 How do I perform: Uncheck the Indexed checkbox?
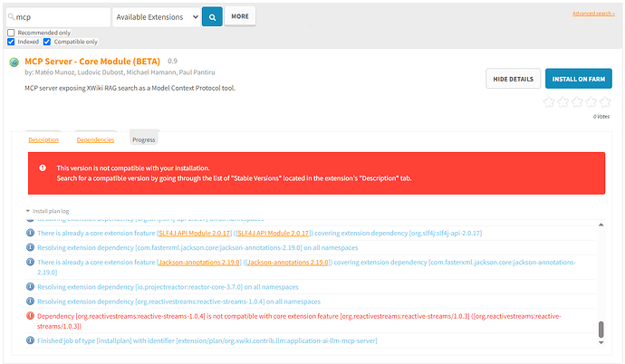[x=11, y=42]
